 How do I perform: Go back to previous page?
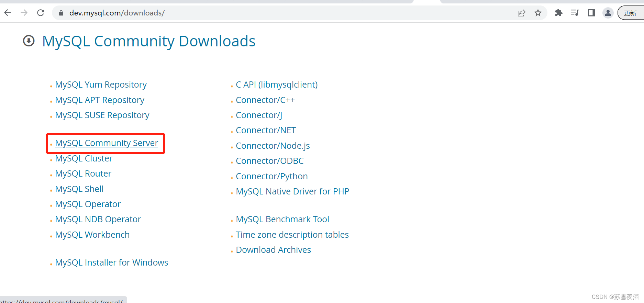click(x=8, y=13)
